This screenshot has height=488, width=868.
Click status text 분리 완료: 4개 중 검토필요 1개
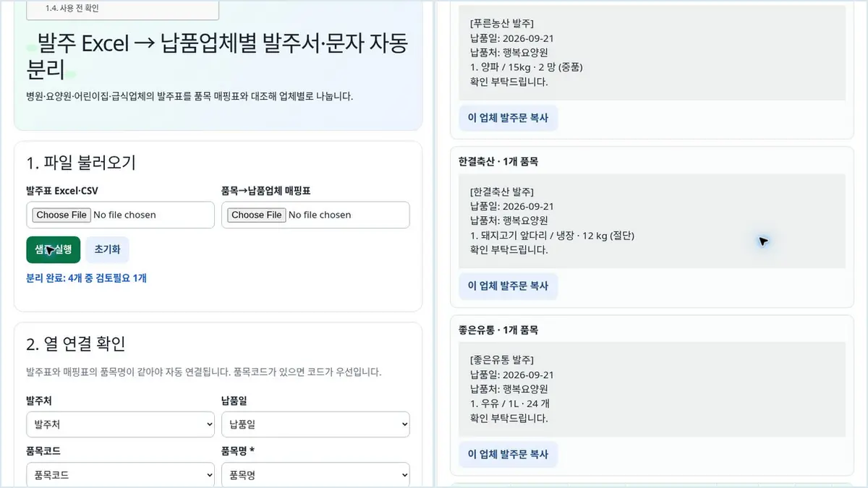[86, 278]
